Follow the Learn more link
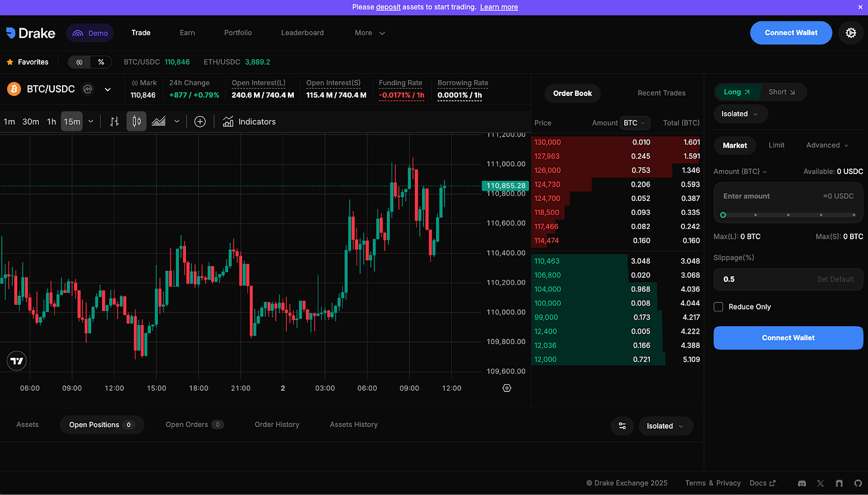The height and width of the screenshot is (495, 868). tap(499, 7)
